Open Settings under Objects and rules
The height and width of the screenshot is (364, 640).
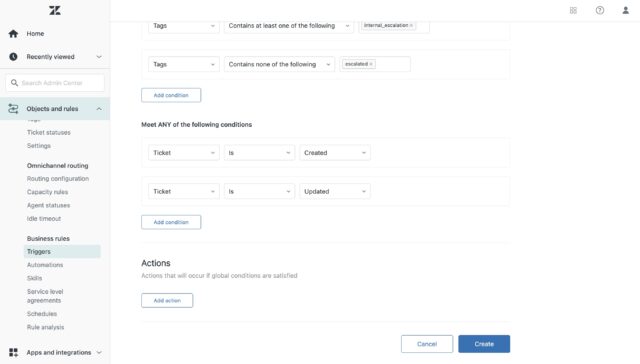(39, 146)
